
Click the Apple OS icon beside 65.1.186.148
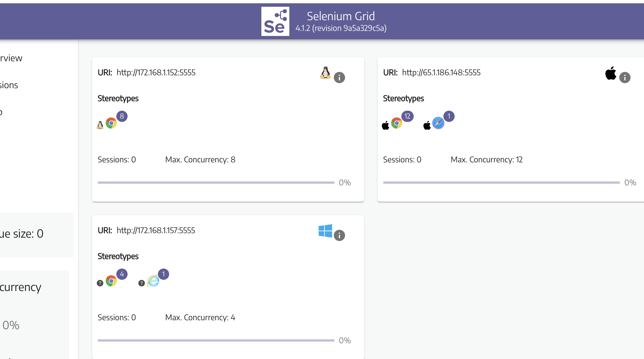[x=610, y=73]
